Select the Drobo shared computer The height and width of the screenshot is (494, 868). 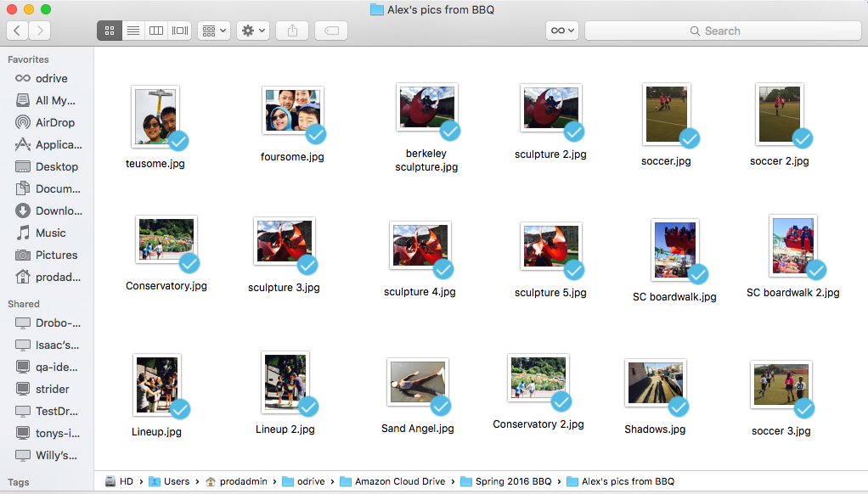tap(47, 323)
